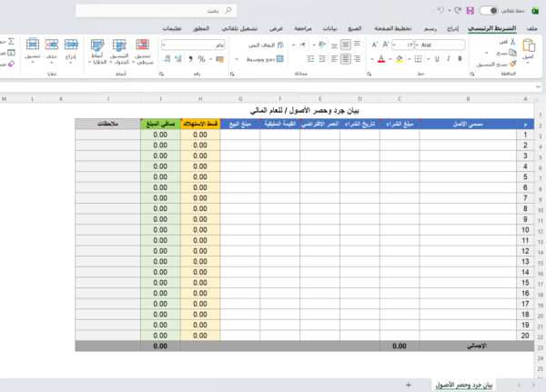
Task: Click the Comma Style icon
Action: 190,59
